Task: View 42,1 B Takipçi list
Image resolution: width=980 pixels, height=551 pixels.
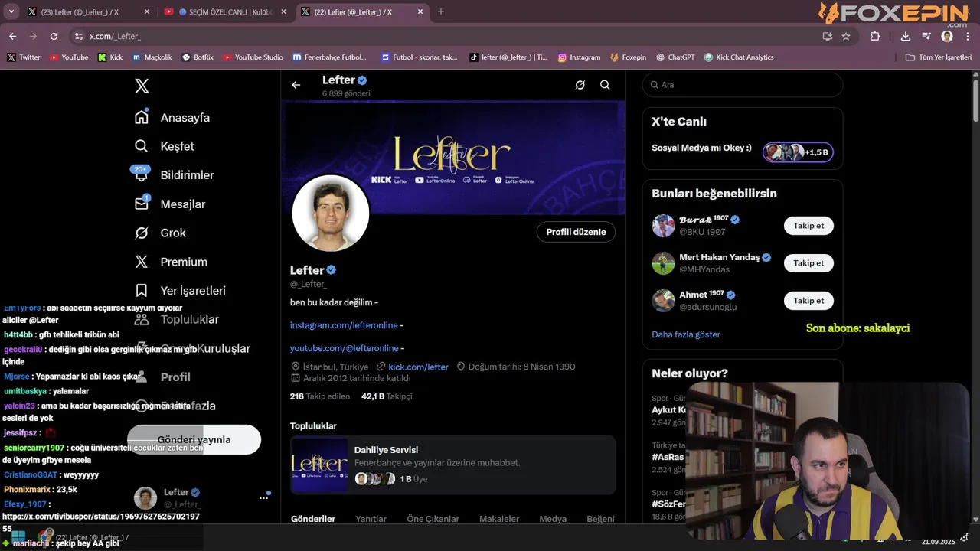Action: (x=387, y=396)
